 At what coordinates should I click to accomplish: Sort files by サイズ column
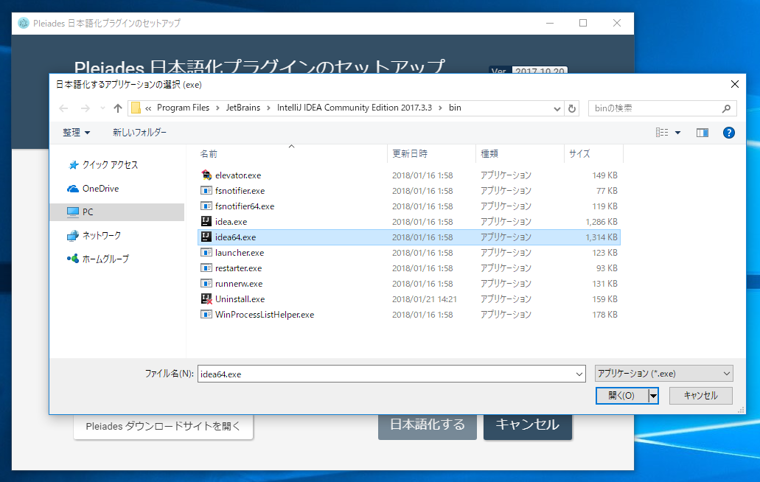point(580,154)
